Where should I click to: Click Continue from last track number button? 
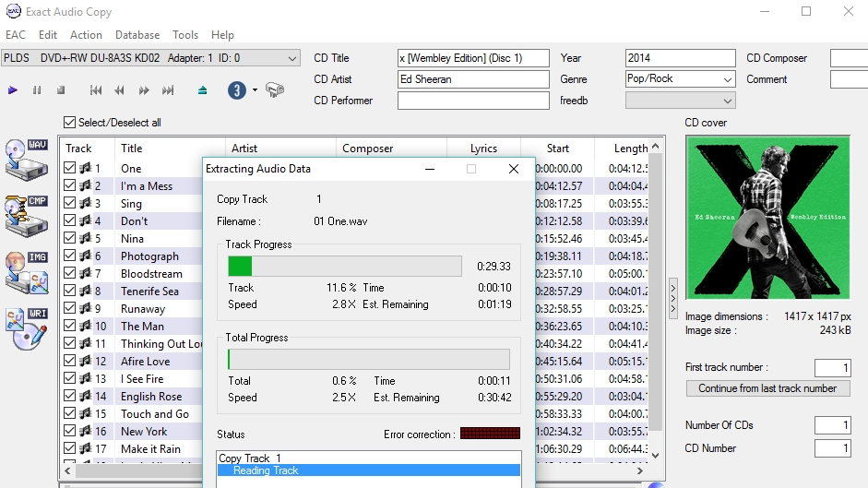[x=767, y=388]
